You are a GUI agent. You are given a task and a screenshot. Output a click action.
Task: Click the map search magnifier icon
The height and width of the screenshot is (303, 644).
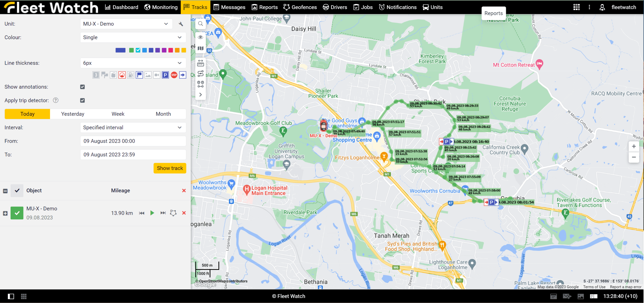pyautogui.click(x=200, y=24)
